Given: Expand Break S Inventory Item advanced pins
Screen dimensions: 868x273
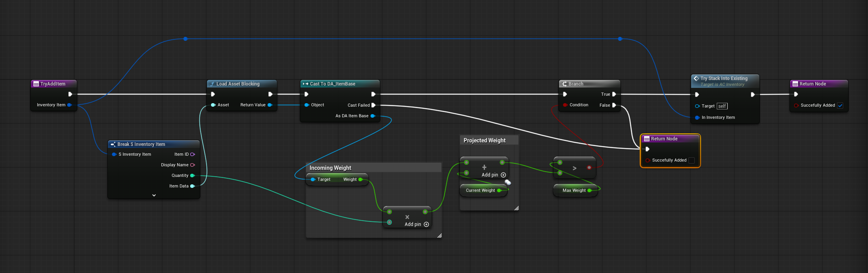Looking at the screenshot, I should [x=154, y=195].
